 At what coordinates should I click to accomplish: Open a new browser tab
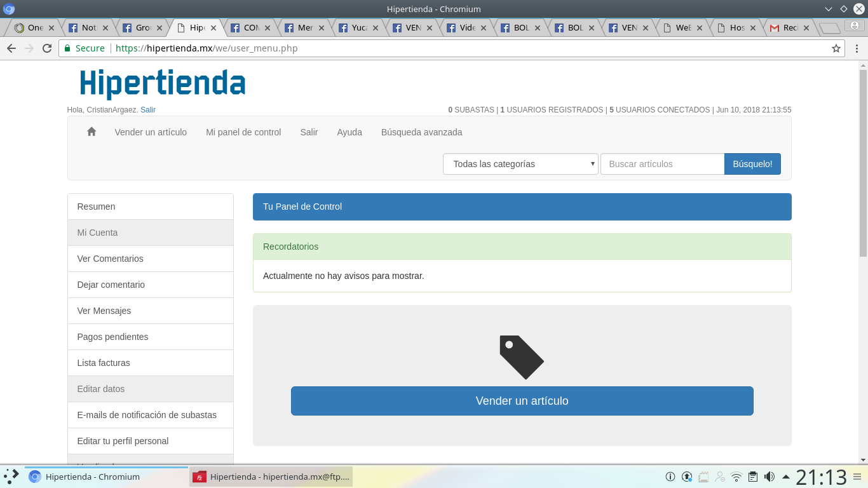point(830,28)
